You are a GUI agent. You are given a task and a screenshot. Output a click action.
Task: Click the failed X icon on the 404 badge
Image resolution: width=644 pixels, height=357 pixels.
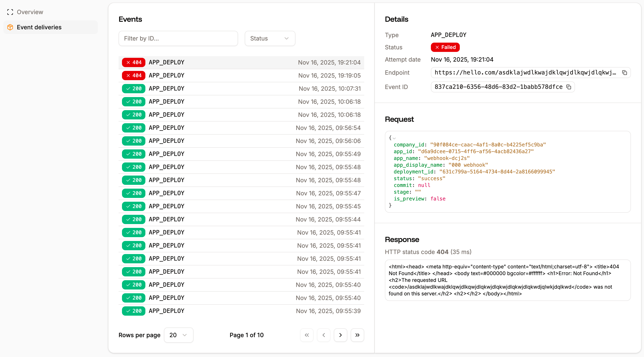click(128, 62)
